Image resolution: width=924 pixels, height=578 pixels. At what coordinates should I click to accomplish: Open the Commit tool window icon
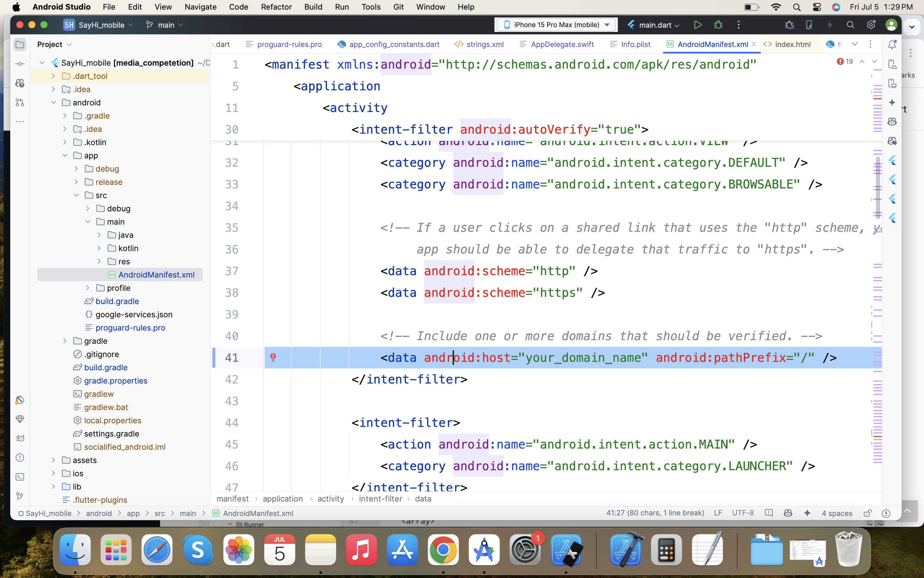click(20, 64)
